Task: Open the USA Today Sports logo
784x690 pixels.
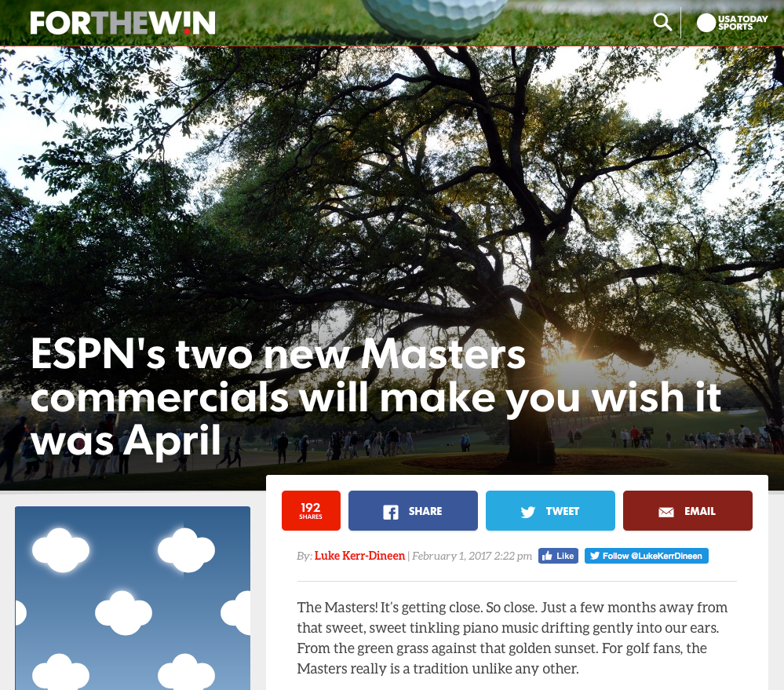Action: 732,23
